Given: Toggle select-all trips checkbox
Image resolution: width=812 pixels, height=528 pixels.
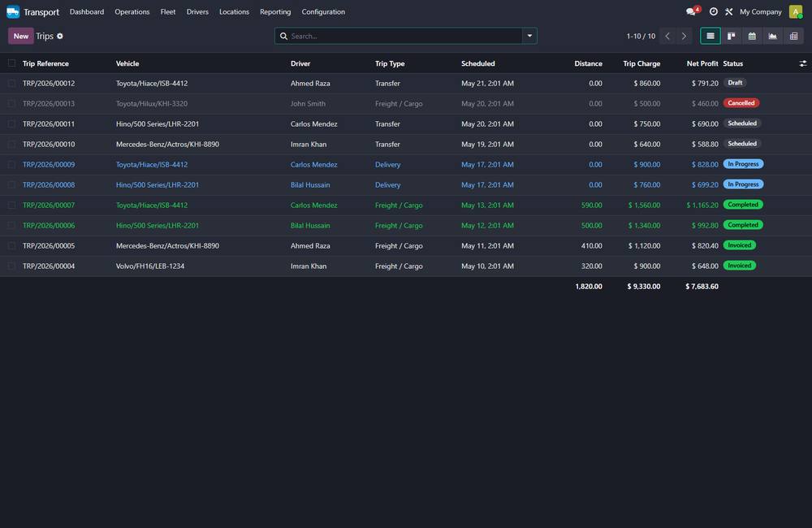Looking at the screenshot, I should tap(11, 63).
